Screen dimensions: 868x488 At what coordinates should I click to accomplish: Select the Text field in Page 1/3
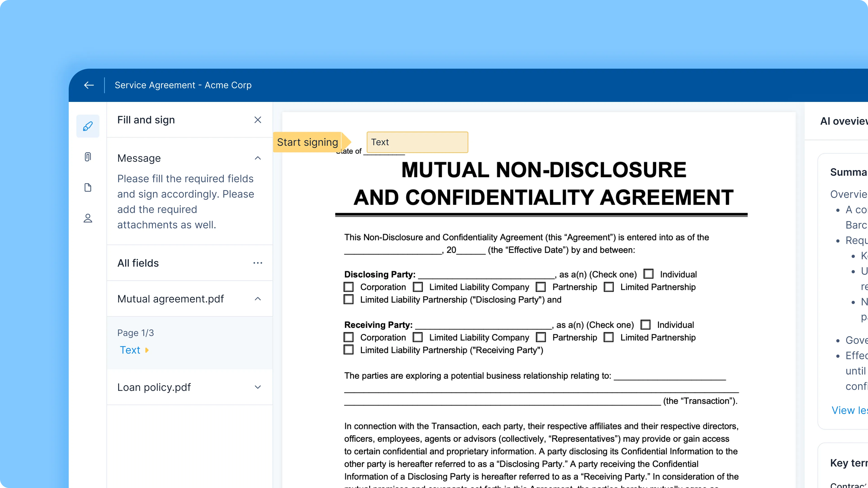(130, 350)
